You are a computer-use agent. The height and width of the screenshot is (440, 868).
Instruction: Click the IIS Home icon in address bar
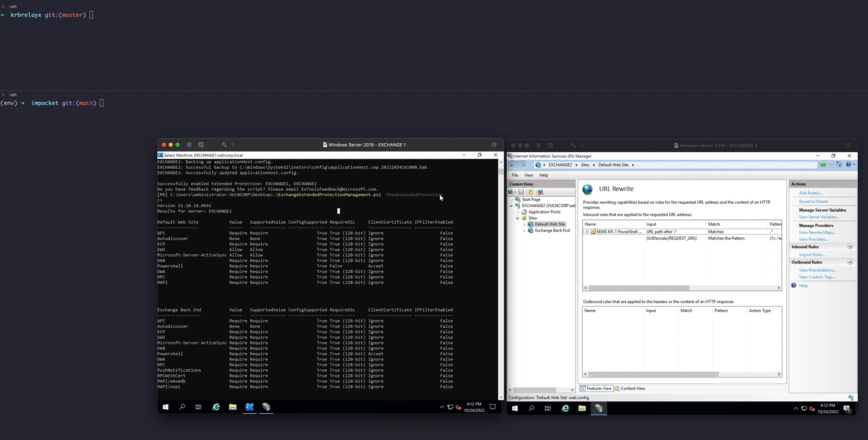839,165
